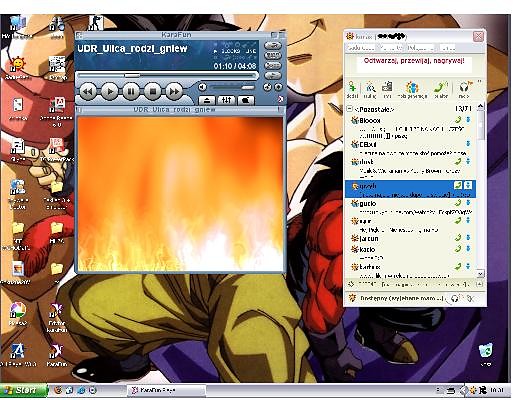Click phone icon on highlighted contact row
This screenshot has height=400, width=513.
[x=458, y=185]
